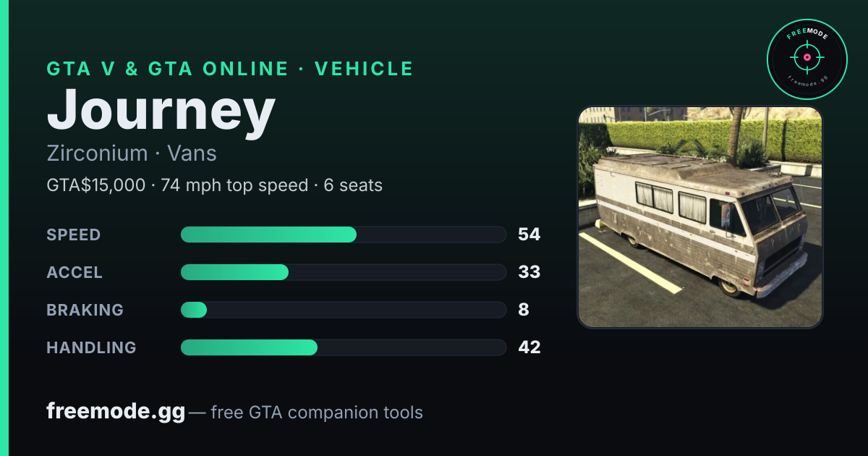Open the Journey vehicle thumbnail image
Image resolution: width=868 pixels, height=456 pixels.
click(x=700, y=218)
